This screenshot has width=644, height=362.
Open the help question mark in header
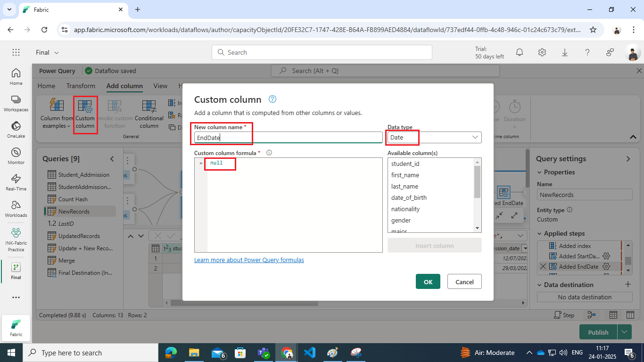[587, 52]
